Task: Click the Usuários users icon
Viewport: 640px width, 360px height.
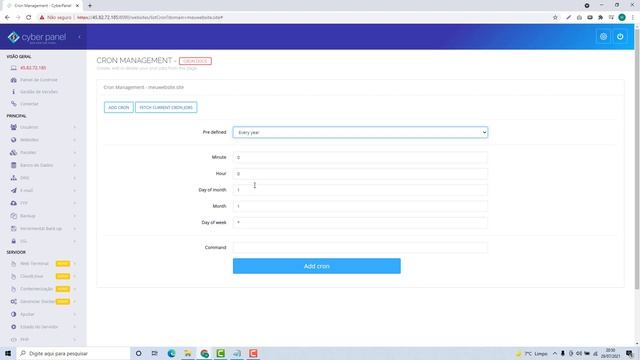Action: 13,127
